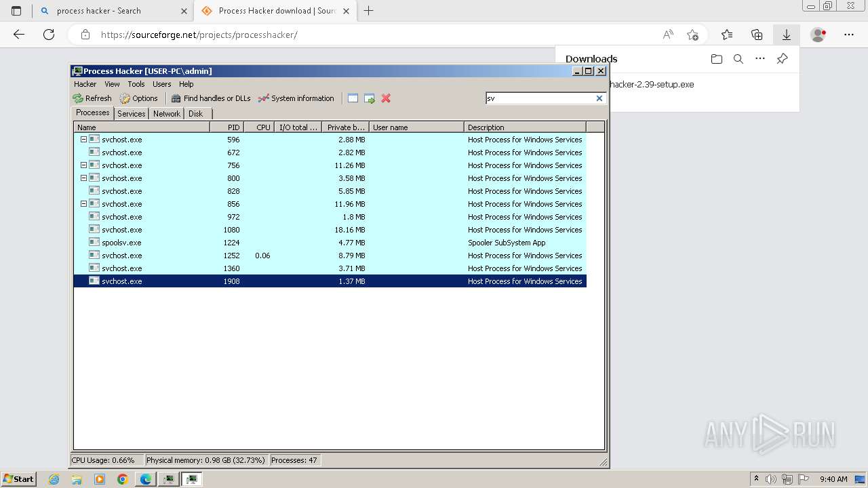Select svchost.exe with PID 1252
The image size is (868, 488).
point(330,256)
